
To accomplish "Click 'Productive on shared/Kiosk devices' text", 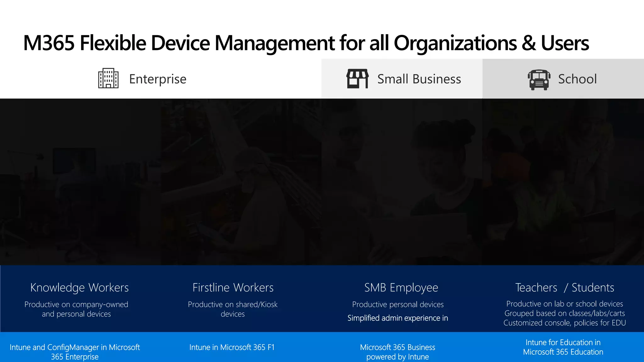I will tap(233, 309).
